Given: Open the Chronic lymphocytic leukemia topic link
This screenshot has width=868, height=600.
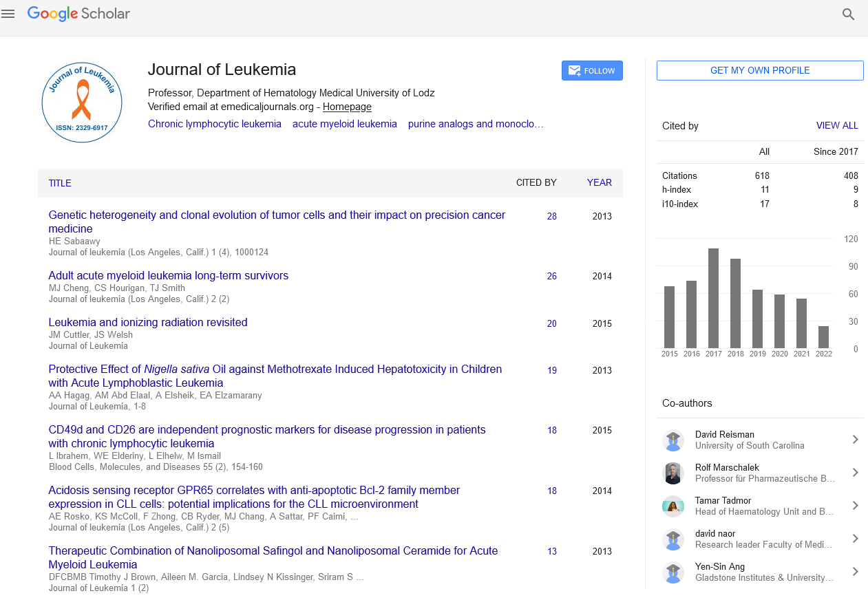Looking at the screenshot, I should tap(215, 124).
